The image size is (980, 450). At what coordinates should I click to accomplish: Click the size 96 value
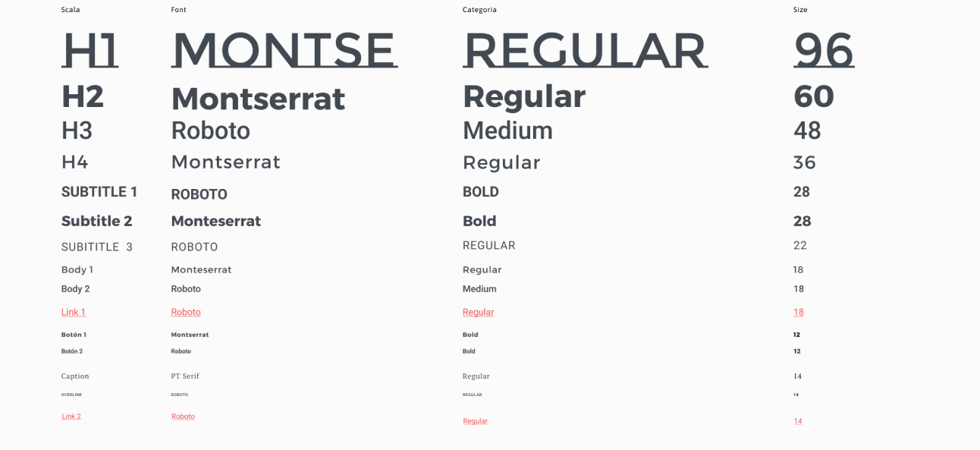(824, 50)
